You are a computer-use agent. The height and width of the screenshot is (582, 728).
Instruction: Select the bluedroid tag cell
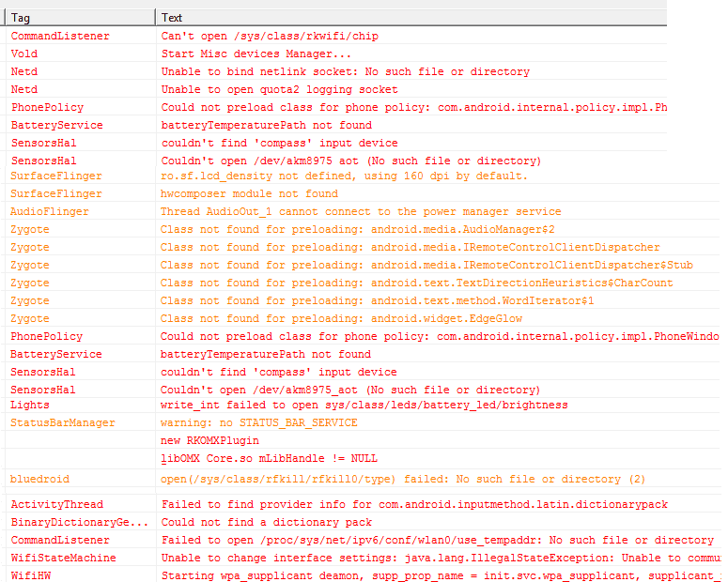39,479
